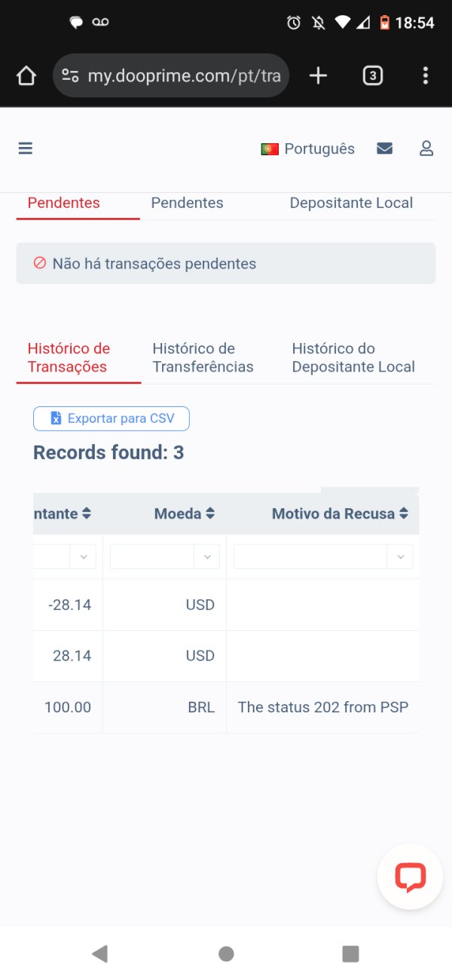Tap the Android back button

99,954
